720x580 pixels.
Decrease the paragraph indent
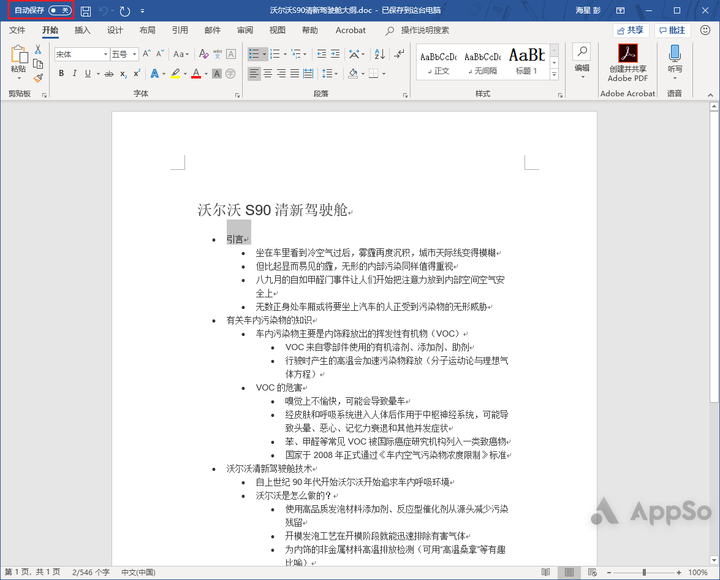321,54
